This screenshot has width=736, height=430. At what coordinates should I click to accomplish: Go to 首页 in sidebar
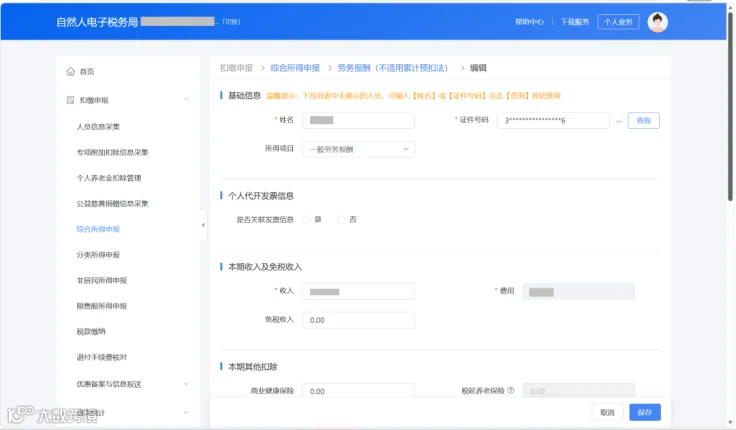(87, 71)
